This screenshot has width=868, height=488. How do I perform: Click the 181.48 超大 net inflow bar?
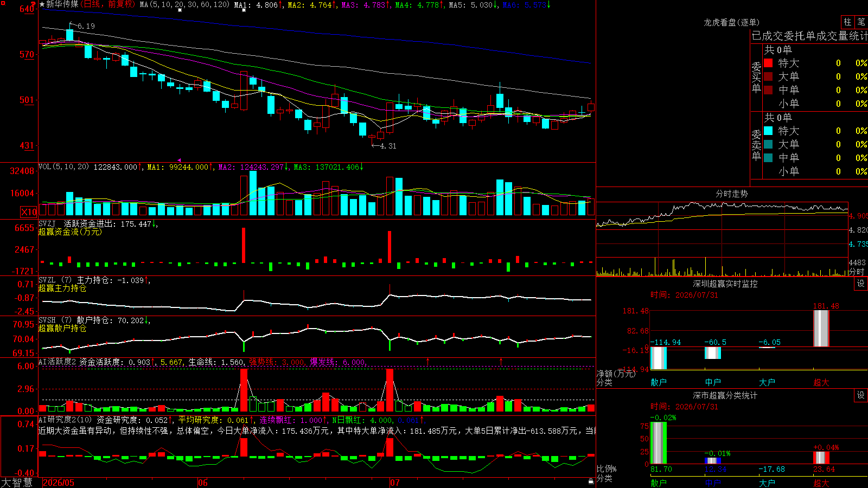[821, 328]
